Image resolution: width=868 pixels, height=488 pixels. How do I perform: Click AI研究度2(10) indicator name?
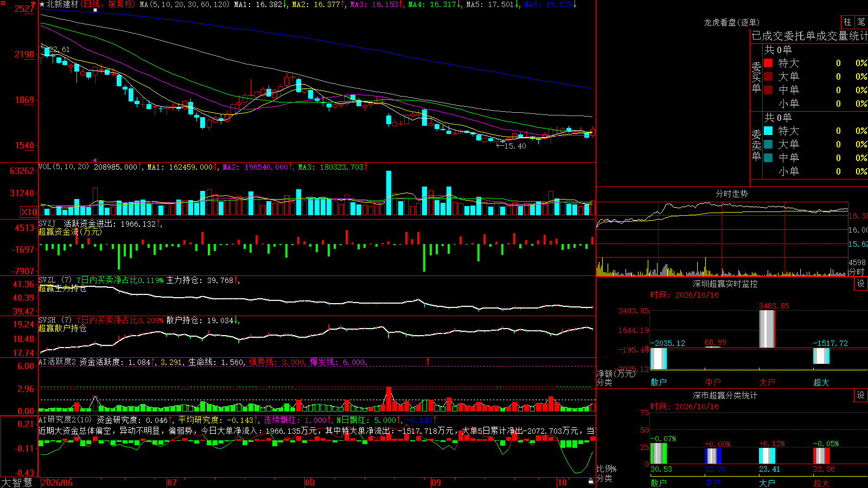pyautogui.click(x=65, y=420)
